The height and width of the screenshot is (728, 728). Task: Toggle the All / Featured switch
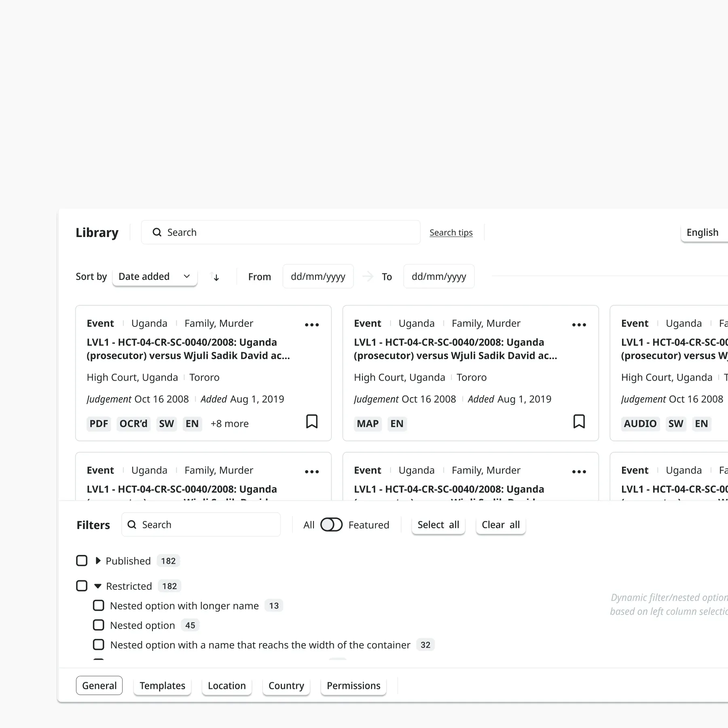coord(331,525)
